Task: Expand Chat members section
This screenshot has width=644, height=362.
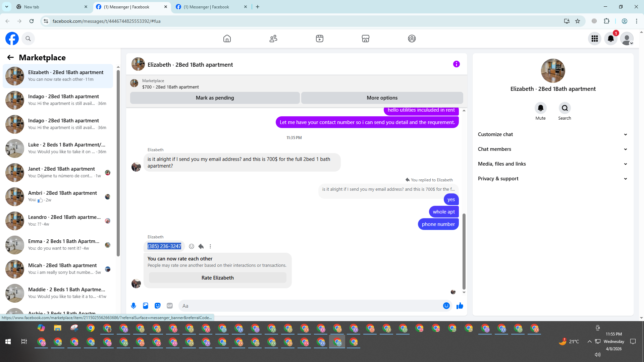Action: pos(552,149)
